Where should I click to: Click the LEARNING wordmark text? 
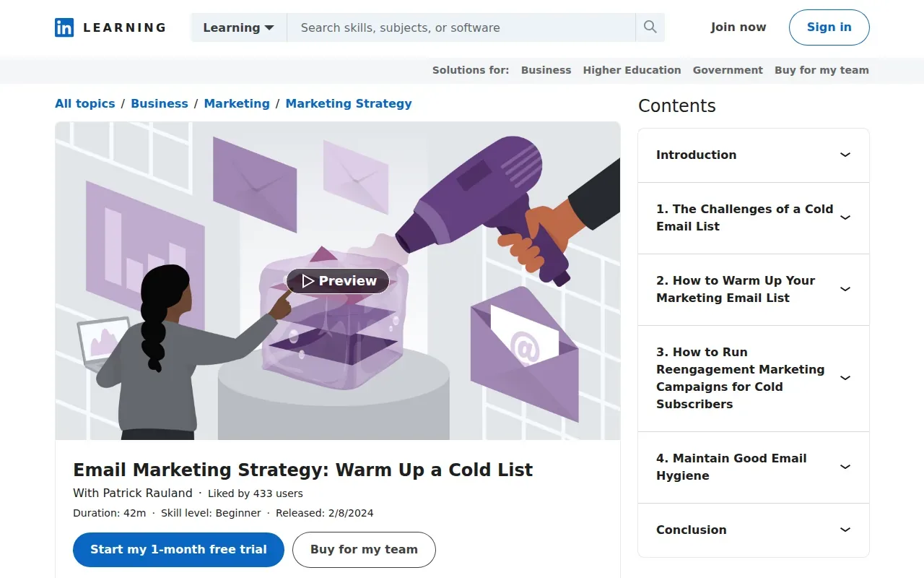click(124, 27)
